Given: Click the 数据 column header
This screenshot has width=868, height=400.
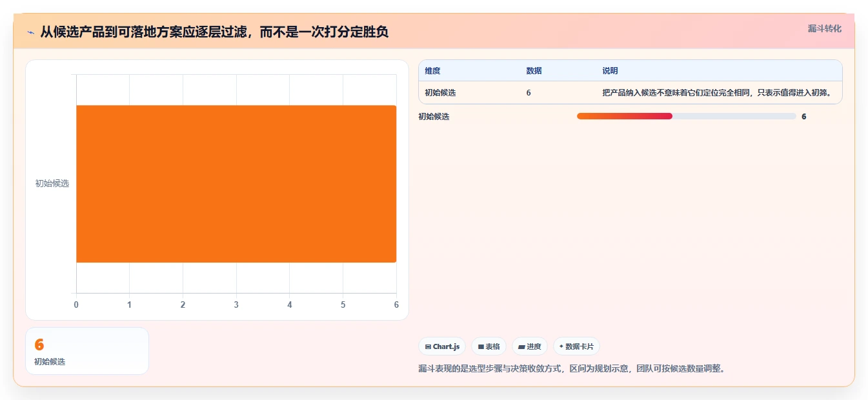Looking at the screenshot, I should 534,71.
